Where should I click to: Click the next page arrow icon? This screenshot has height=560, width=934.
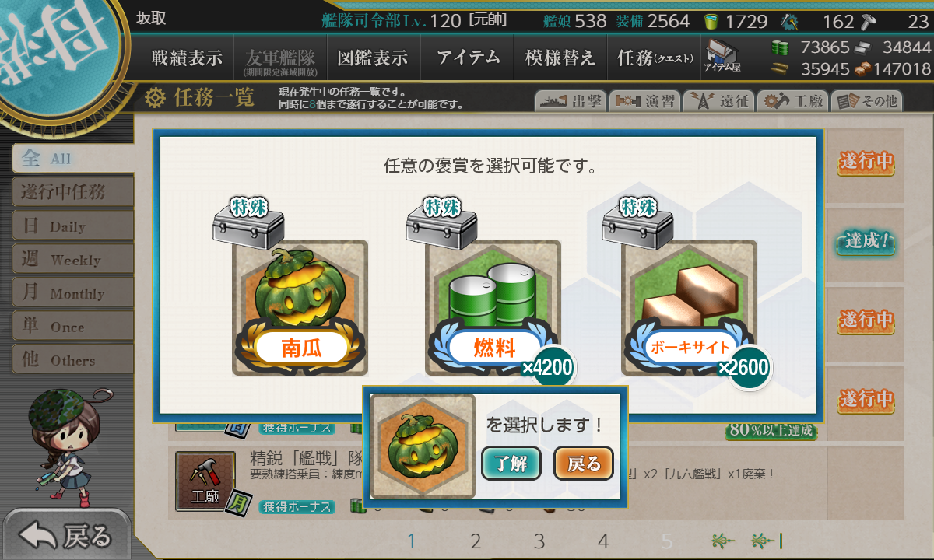coord(722,541)
